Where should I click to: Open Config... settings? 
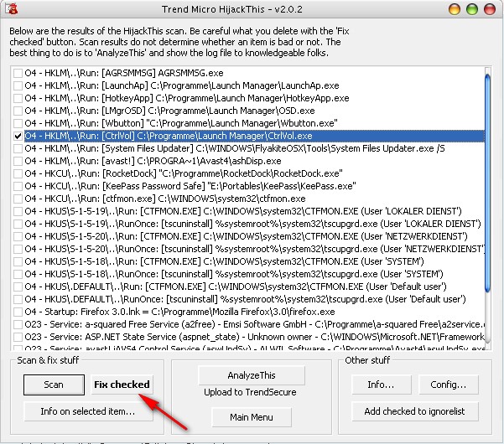(449, 385)
